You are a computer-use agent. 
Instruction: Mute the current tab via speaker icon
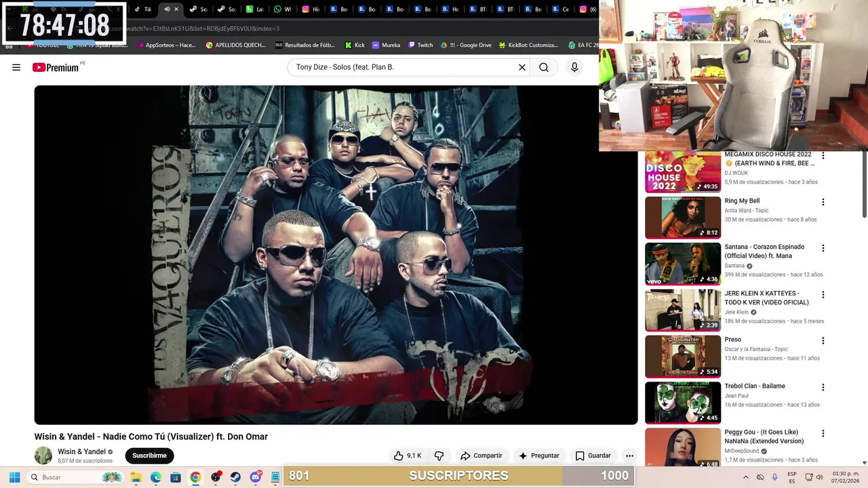167,9
